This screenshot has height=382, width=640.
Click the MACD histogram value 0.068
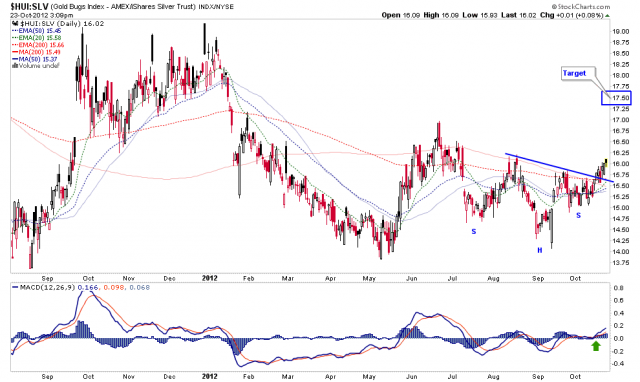pyautogui.click(x=140, y=288)
